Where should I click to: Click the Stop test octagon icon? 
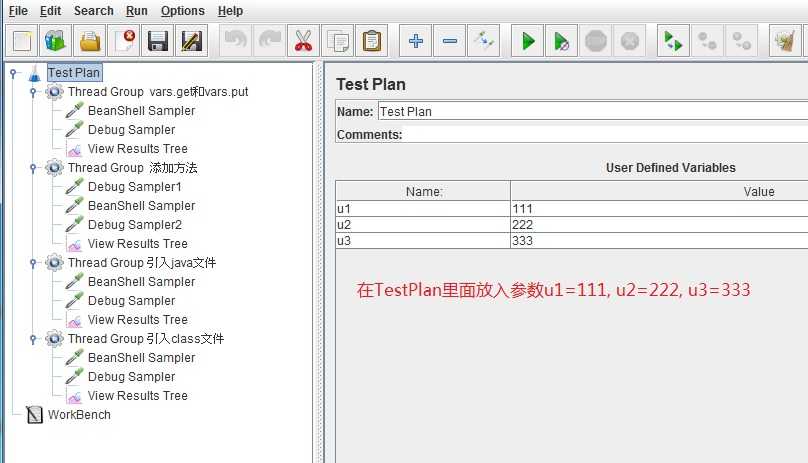[596, 41]
